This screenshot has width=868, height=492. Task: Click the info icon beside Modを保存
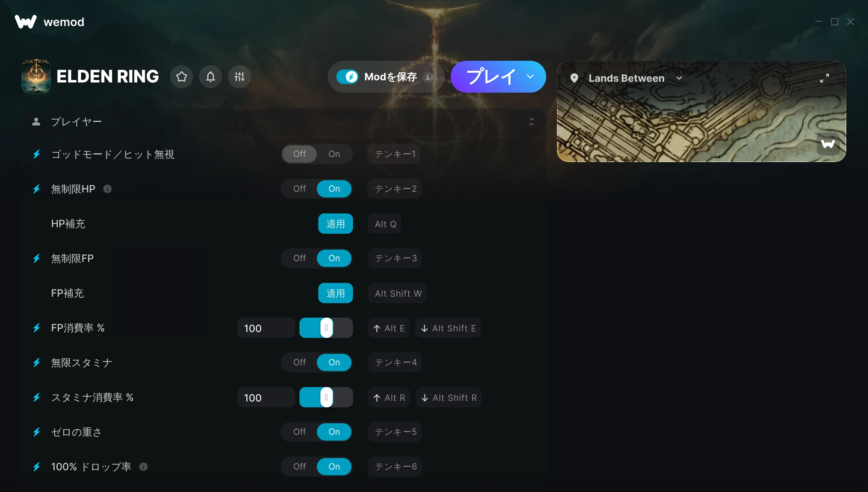[x=427, y=77]
